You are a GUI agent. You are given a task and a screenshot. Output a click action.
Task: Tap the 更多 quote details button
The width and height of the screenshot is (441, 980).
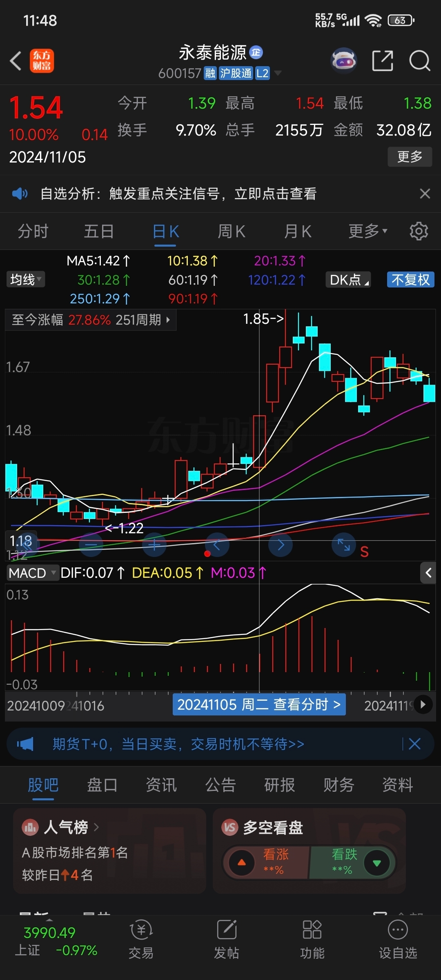410,156
